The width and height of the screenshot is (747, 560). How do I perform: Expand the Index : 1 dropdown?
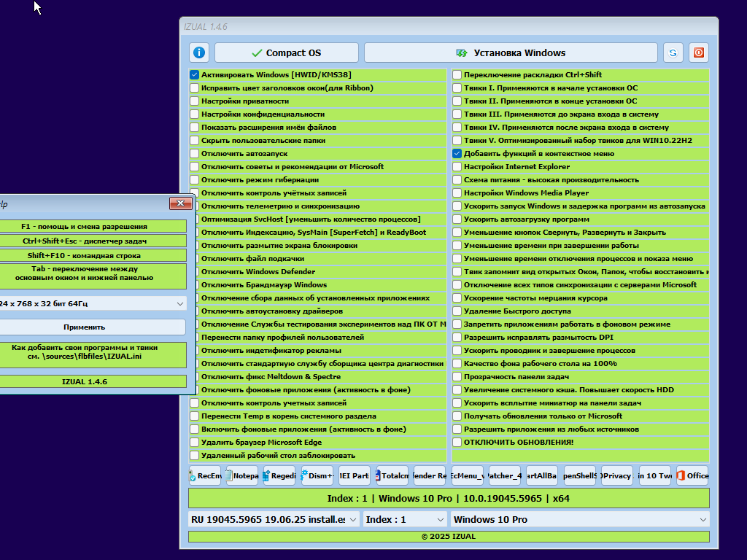tap(404, 519)
